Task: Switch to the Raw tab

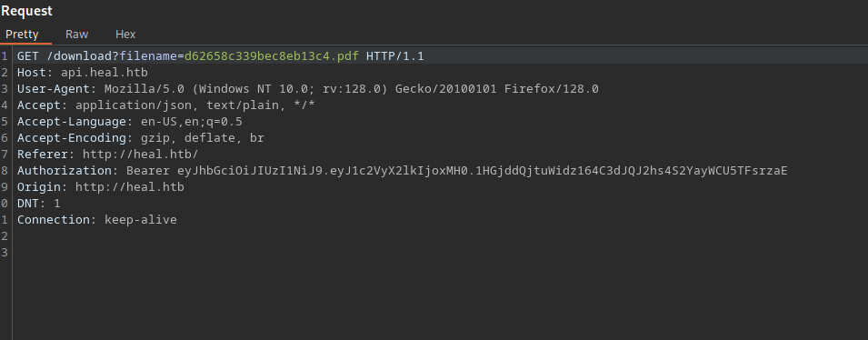Action: pos(76,35)
